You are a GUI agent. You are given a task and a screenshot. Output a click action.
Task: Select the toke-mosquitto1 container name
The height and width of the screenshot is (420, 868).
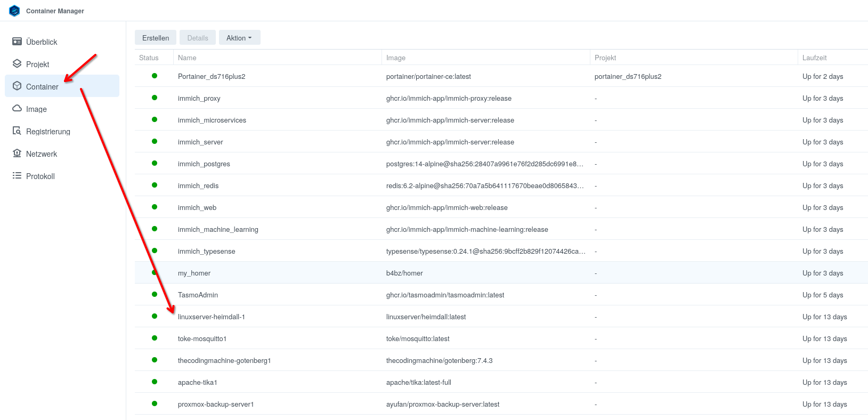(202, 338)
